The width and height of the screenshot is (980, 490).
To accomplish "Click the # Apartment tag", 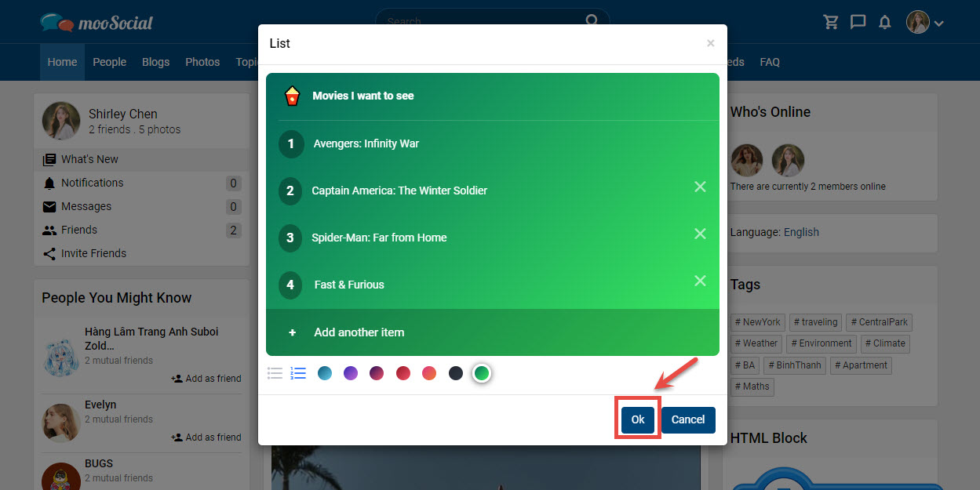I will (x=861, y=365).
